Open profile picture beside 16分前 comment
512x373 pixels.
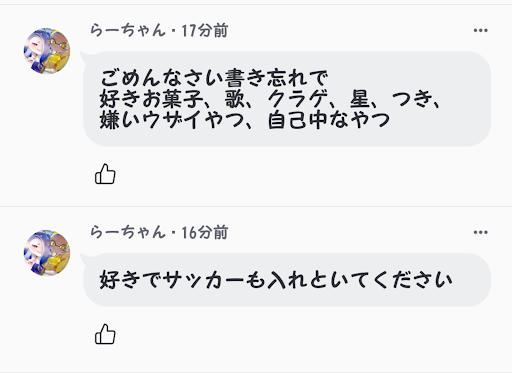pyautogui.click(x=47, y=253)
